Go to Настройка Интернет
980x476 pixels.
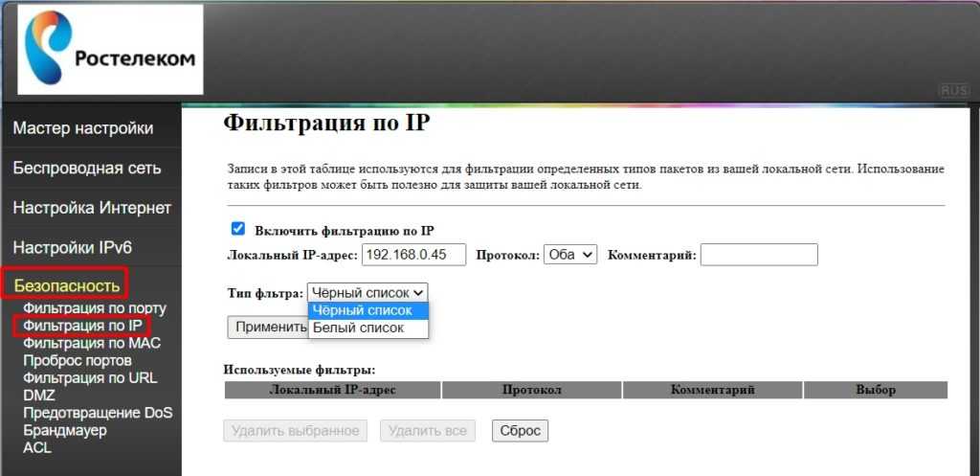(92, 208)
